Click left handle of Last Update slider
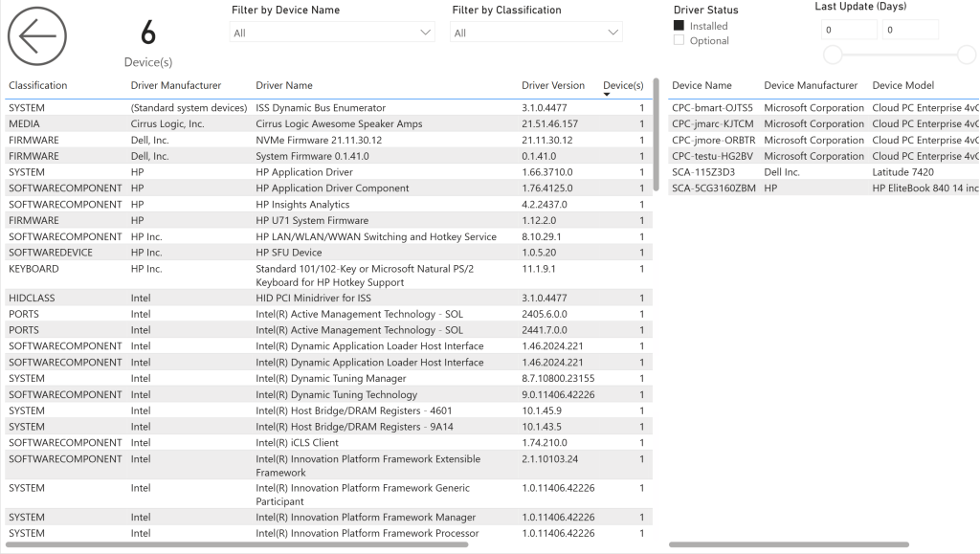980x554 pixels. click(833, 55)
